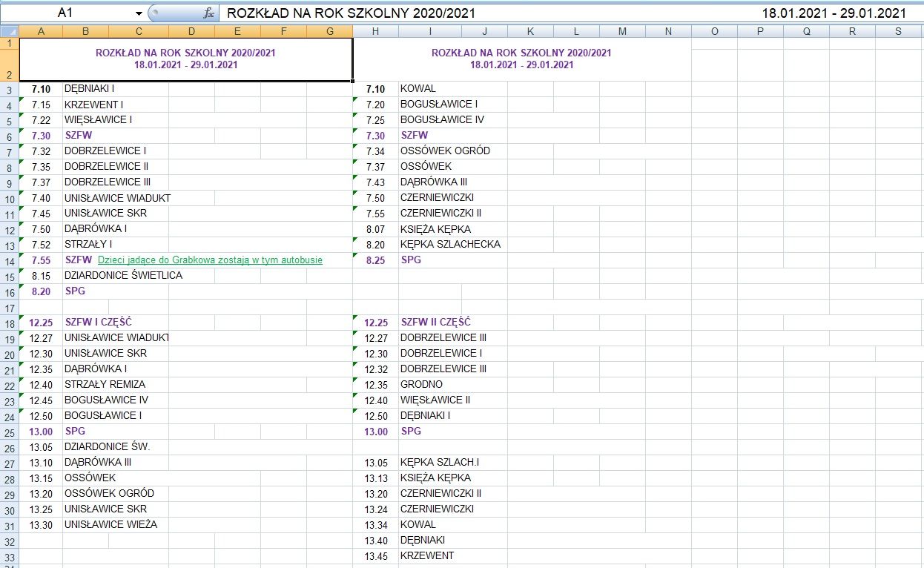Select row 17 header
Image resolution: width=924 pixels, height=568 pixels.
click(x=9, y=307)
